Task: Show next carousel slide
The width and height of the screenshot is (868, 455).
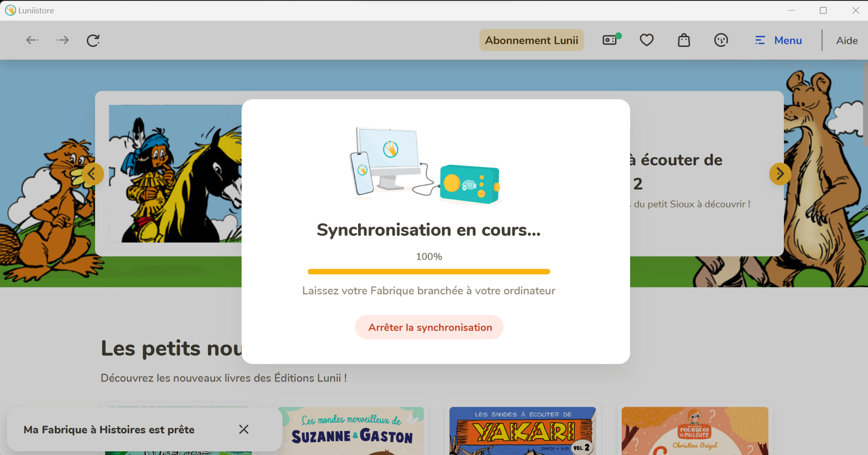Action: 780,174
